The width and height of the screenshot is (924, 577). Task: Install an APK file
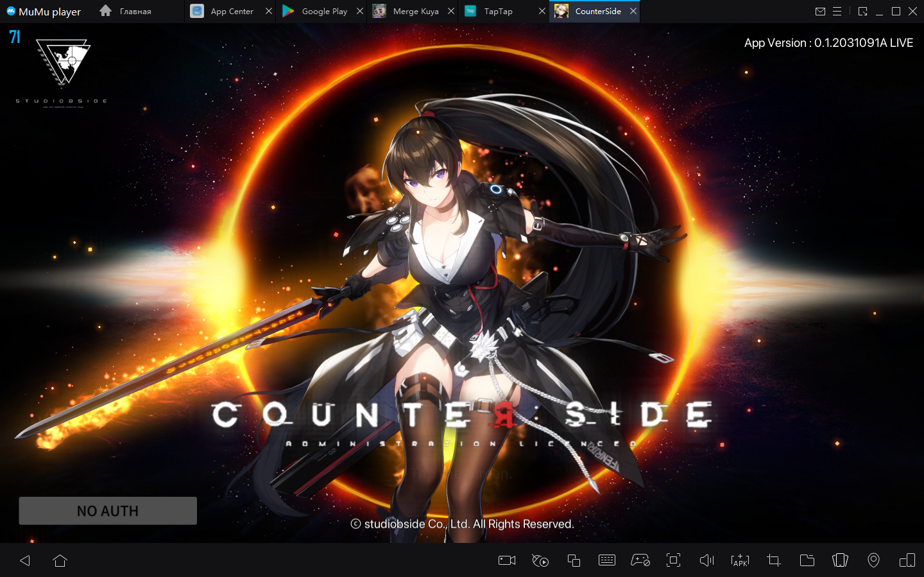(740, 560)
